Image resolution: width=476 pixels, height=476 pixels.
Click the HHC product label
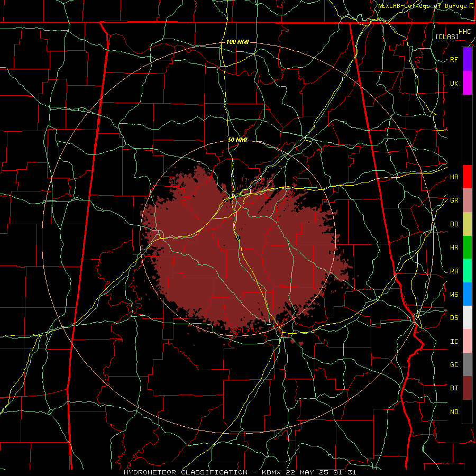click(x=465, y=32)
